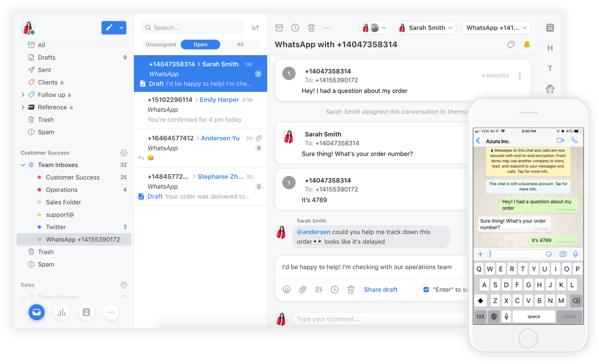Open contacts using the person icon
Screen dimensions: 599x364
(x=86, y=312)
